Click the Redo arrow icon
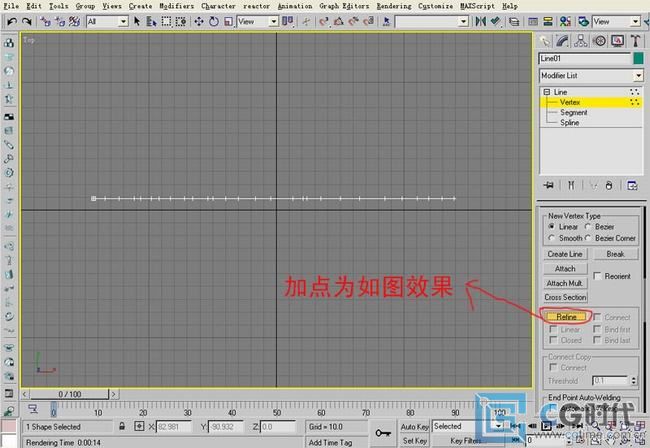This screenshot has height=448, width=650. (27, 21)
